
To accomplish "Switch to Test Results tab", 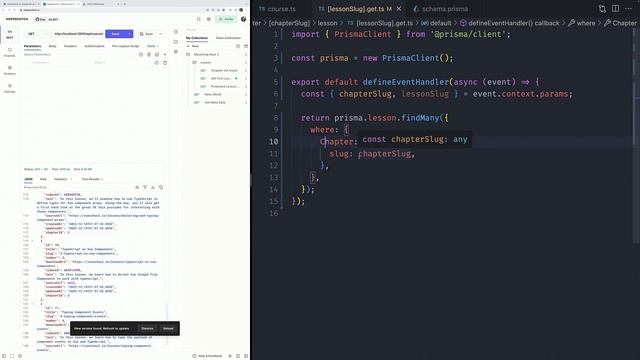I will click(91, 179).
